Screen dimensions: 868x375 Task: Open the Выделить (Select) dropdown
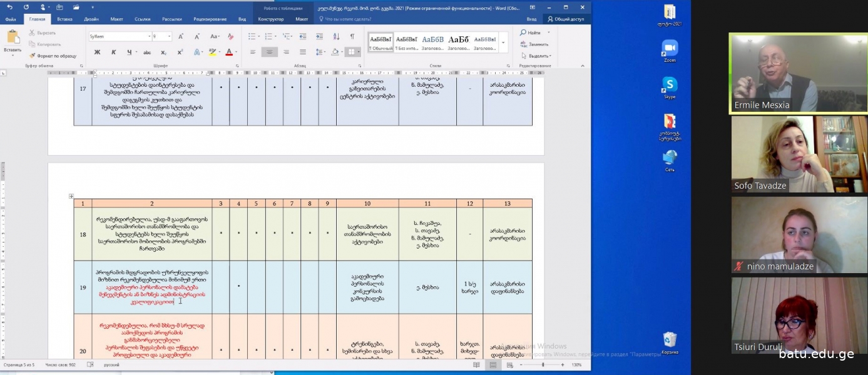536,56
